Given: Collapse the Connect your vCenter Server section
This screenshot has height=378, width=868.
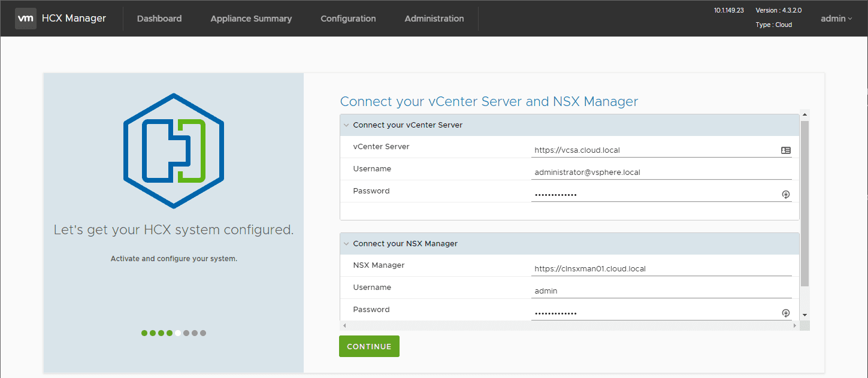Looking at the screenshot, I should tap(346, 125).
